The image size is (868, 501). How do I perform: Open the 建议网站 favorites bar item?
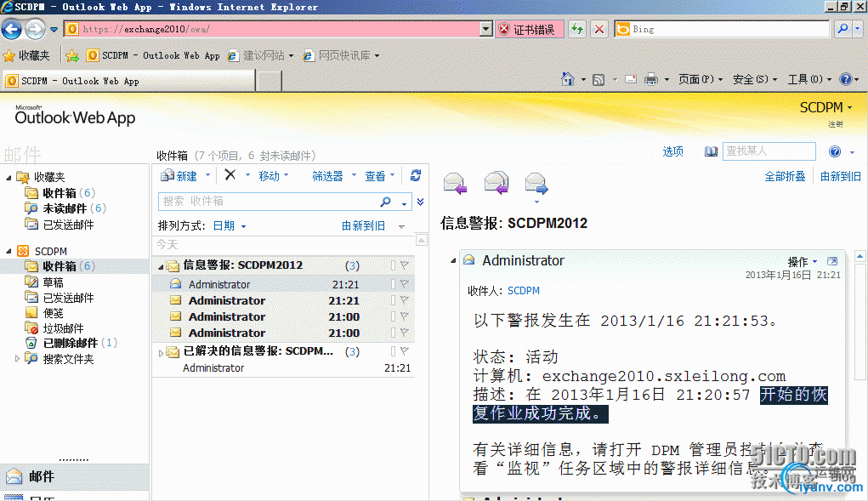261,56
